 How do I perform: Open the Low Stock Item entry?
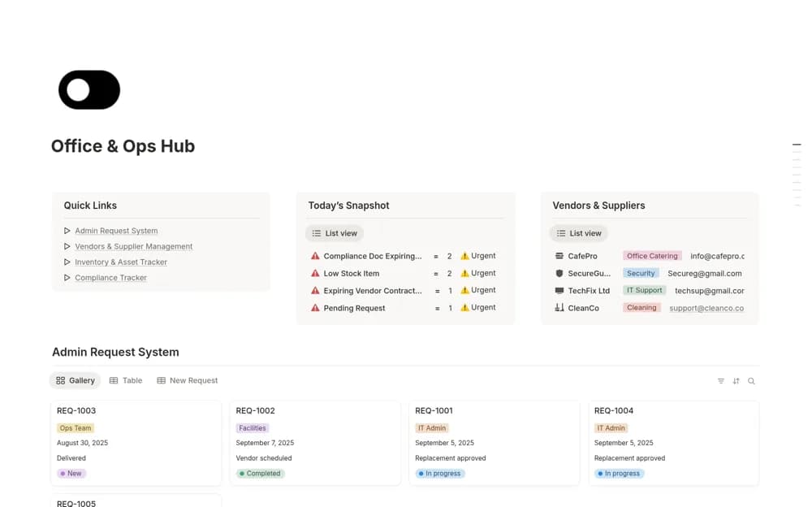351,273
